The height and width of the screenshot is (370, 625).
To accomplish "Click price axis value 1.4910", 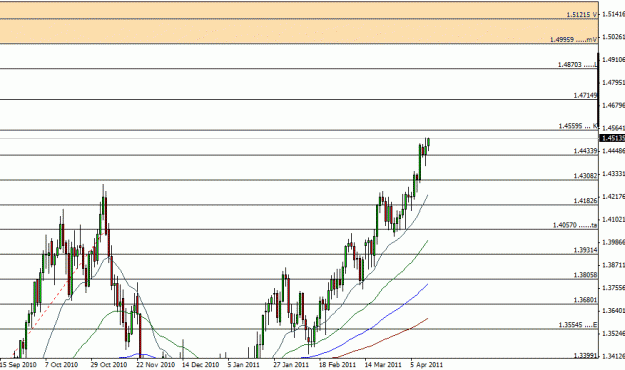I will (613, 59).
